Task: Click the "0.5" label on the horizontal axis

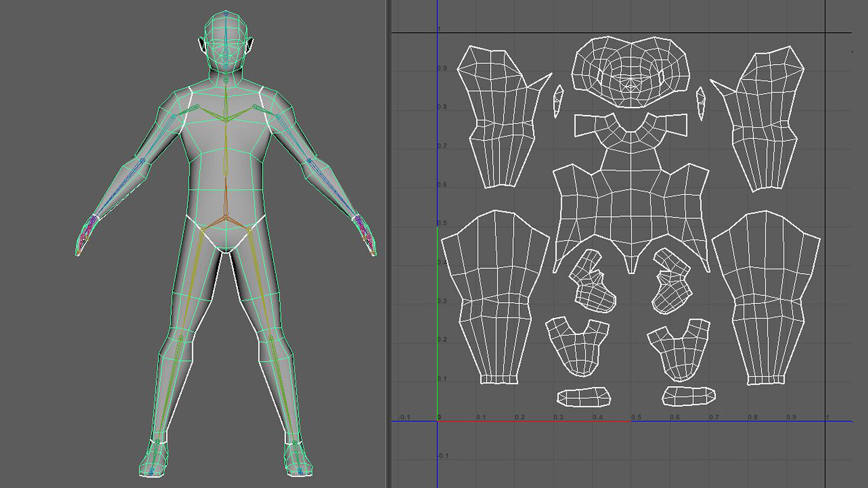Action: 636,417
